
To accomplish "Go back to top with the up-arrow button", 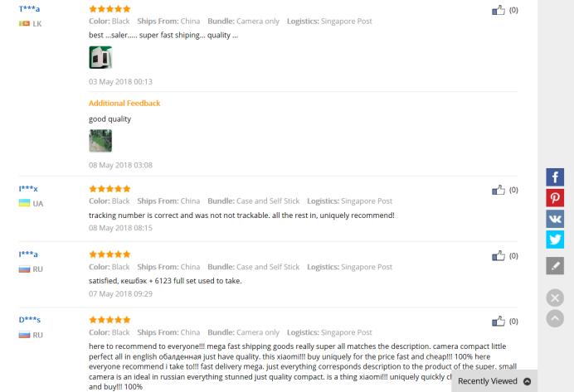I will coord(555,318).
